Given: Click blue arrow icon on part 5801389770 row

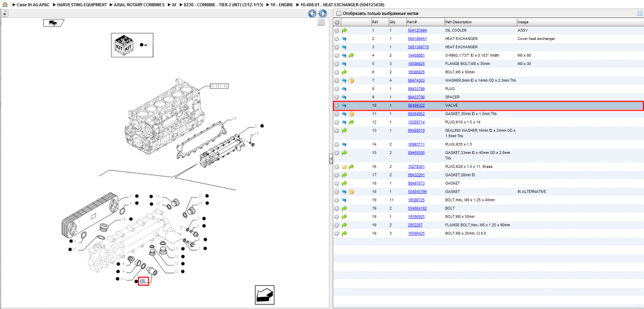Looking at the screenshot, I should [345, 47].
